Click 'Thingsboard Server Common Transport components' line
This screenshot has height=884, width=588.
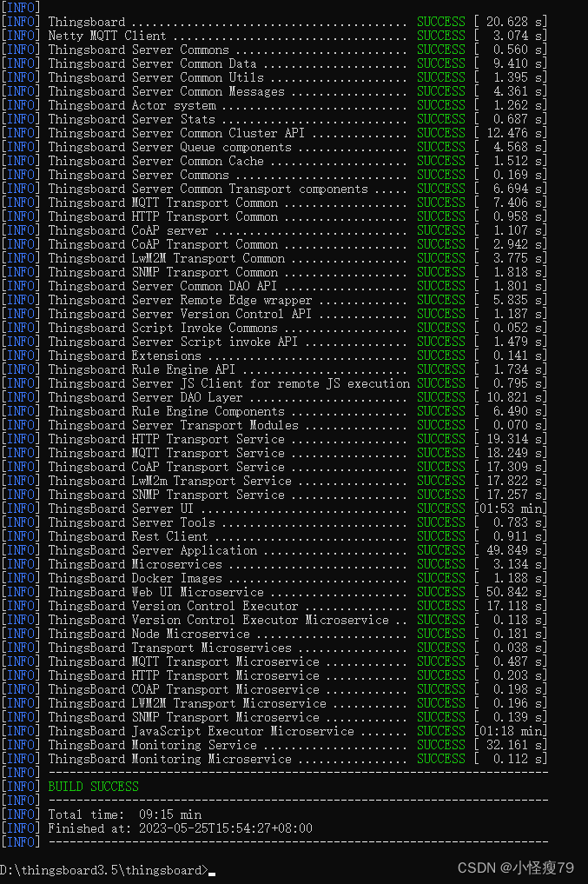tap(274, 189)
